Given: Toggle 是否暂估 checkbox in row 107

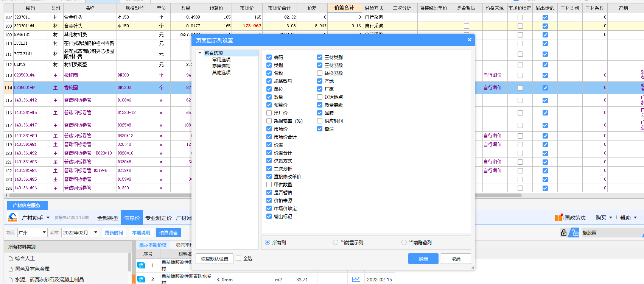Looking at the screenshot, I should pyautogui.click(x=467, y=17).
